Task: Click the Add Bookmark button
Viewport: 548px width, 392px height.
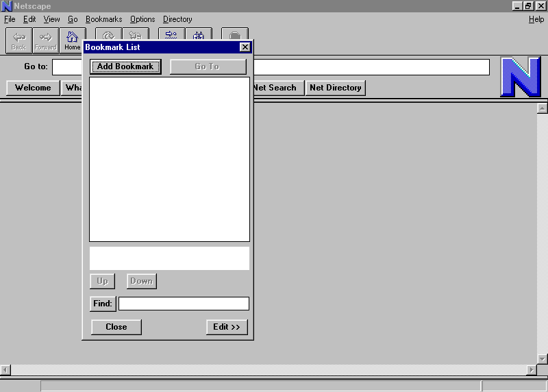Action: coord(125,66)
